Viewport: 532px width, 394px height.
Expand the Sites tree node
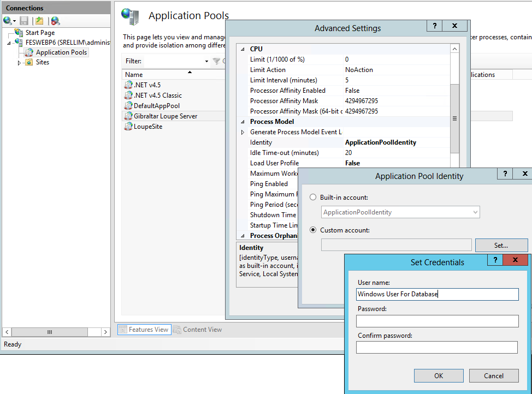click(20, 63)
